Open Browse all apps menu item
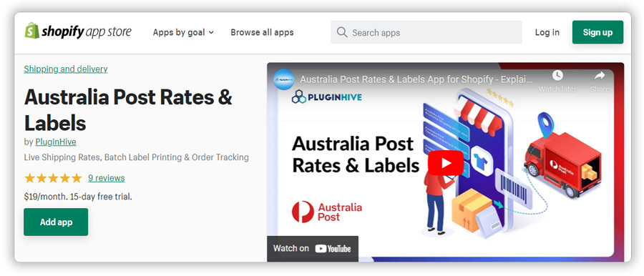 click(x=262, y=32)
